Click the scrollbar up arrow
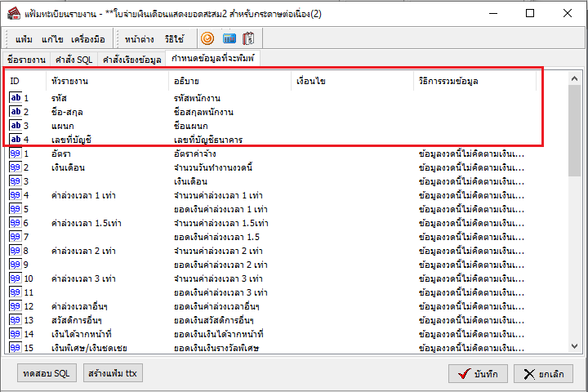Viewport: 588px width, 392px height. pos(574,78)
